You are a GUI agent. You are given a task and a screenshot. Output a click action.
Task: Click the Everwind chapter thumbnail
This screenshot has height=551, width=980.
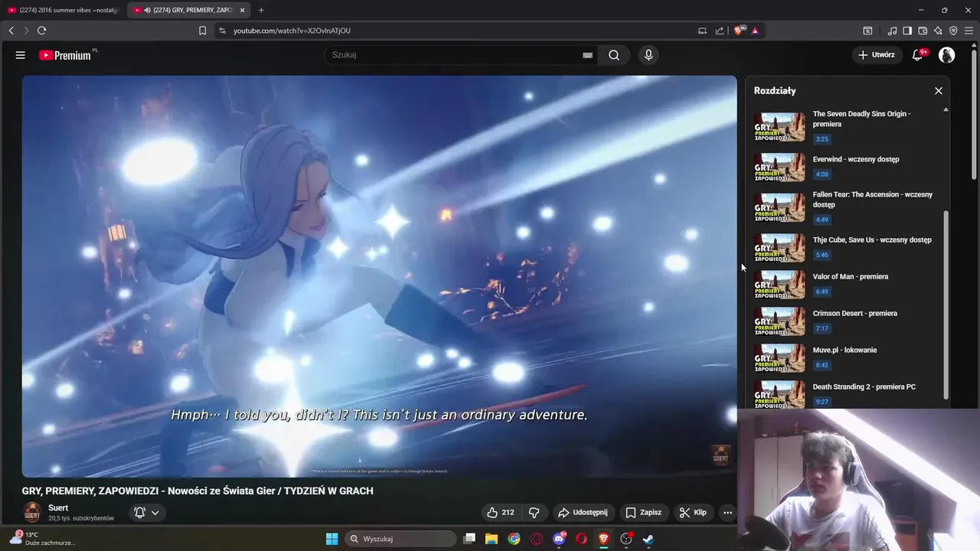[779, 168]
